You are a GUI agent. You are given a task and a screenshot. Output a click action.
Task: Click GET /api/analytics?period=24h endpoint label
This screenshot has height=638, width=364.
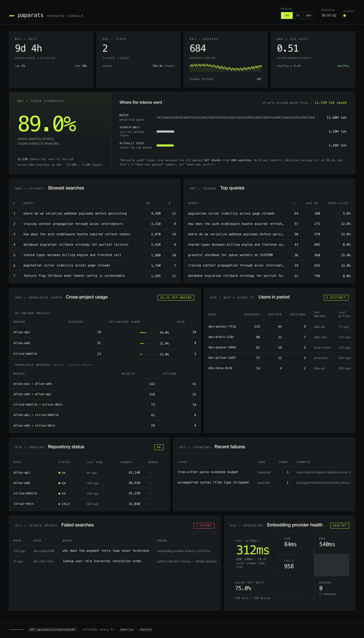53,629
